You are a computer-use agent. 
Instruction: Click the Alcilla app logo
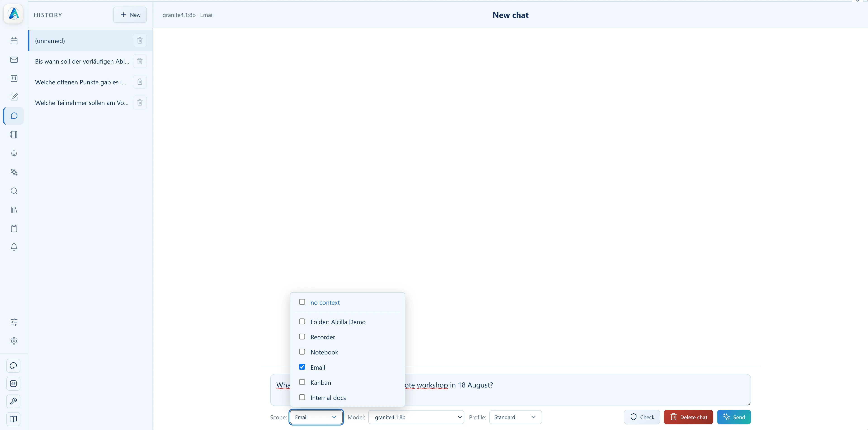click(14, 14)
